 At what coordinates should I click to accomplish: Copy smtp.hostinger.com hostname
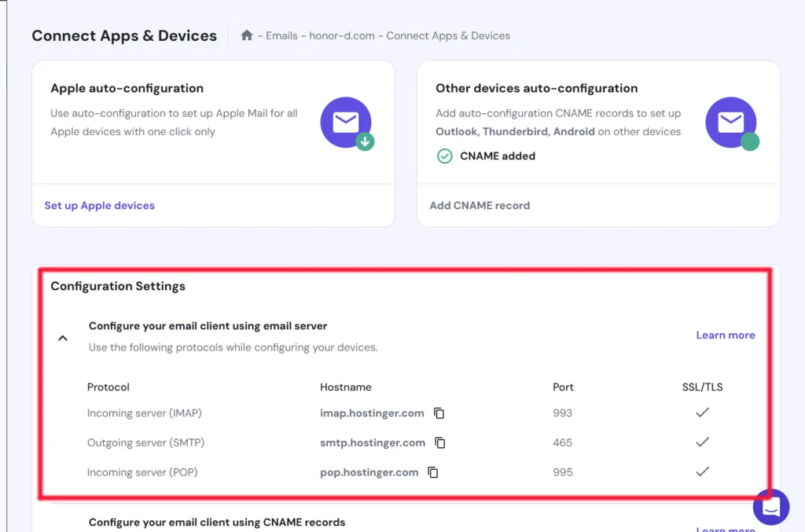(440, 442)
